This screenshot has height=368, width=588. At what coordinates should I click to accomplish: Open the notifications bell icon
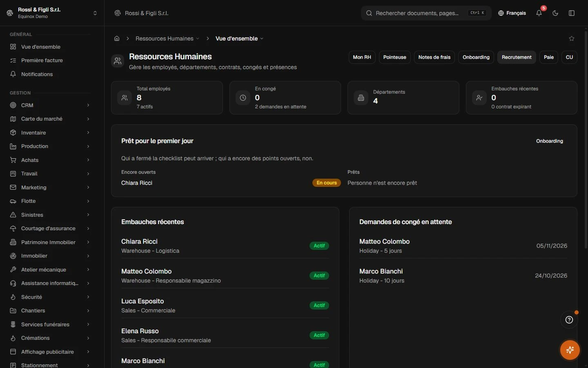539,13
